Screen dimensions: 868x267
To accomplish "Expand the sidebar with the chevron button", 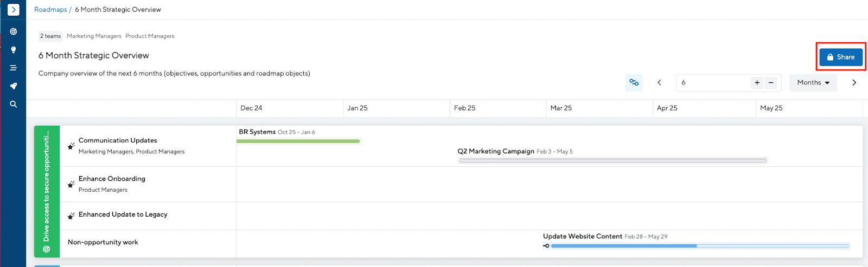I will click(x=13, y=10).
